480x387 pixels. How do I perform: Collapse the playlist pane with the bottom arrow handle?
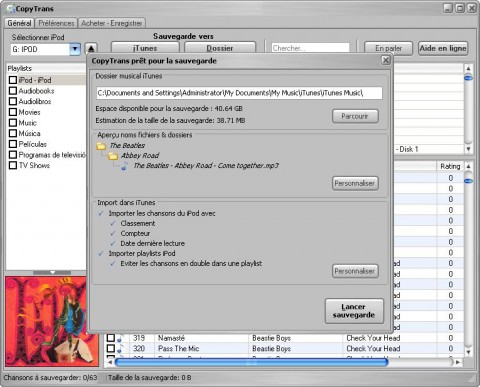(x=52, y=272)
